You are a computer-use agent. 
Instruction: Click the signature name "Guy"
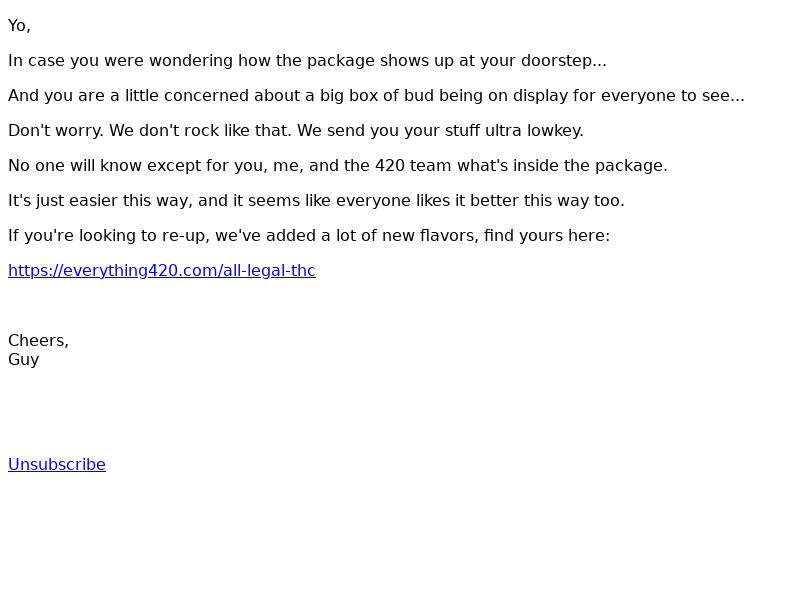23,360
